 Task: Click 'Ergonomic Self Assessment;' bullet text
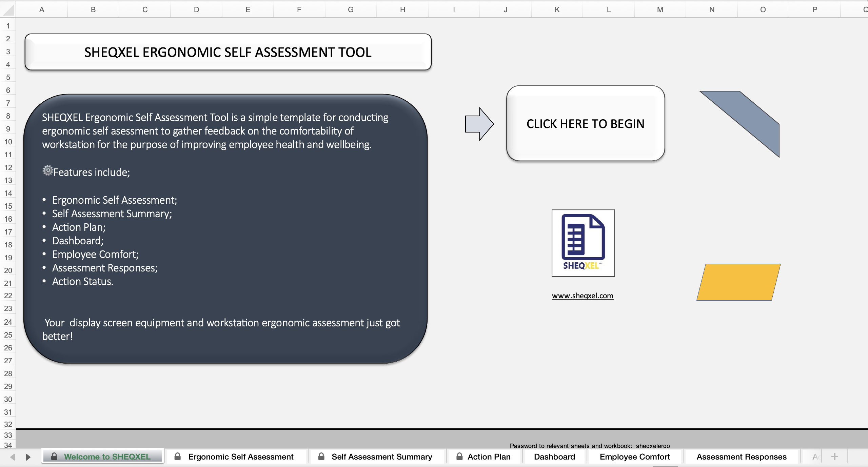(115, 200)
